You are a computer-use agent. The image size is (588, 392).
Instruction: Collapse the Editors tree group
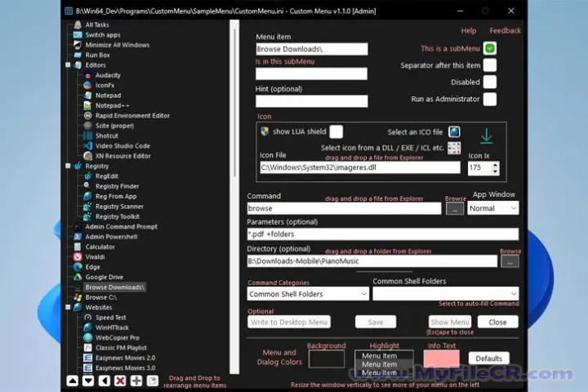pyautogui.click(x=68, y=65)
